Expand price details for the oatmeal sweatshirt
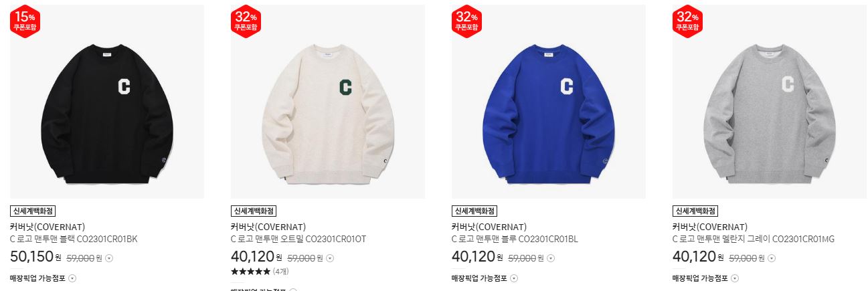 (330, 258)
